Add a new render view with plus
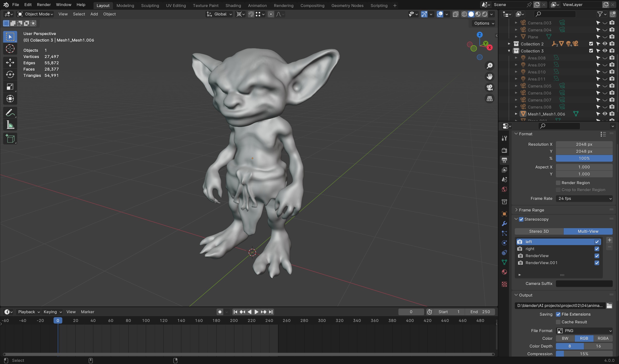Screen dimensions: 619x364 coord(609,240)
